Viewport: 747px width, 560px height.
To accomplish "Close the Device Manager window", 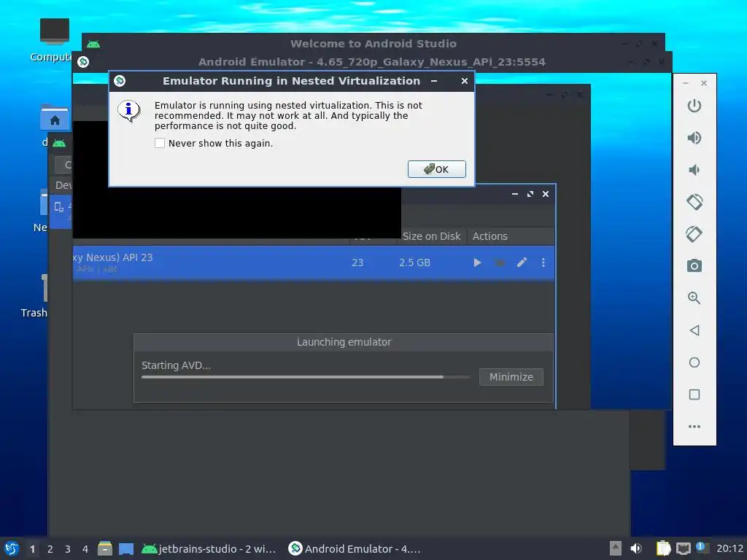I will pos(546,194).
